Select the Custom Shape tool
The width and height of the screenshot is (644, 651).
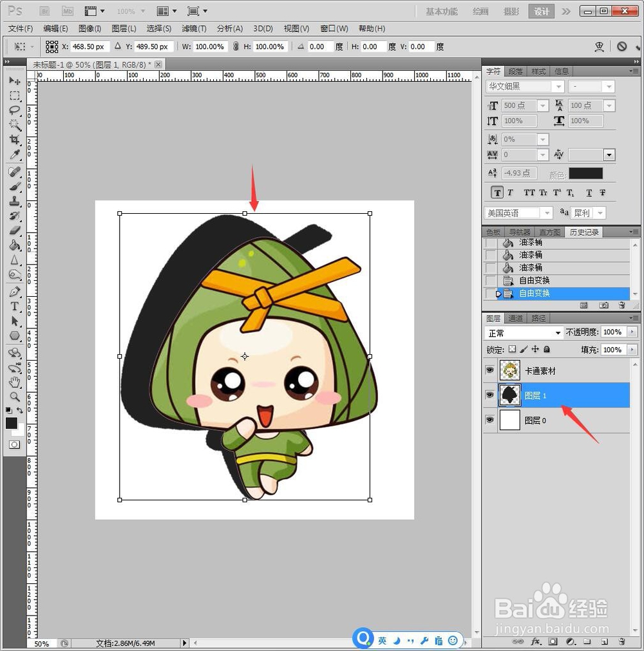(x=15, y=336)
